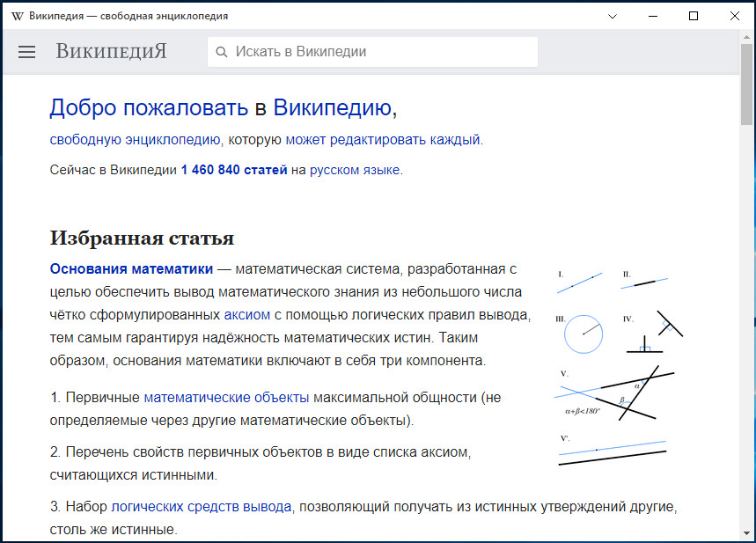Open the Euclid postulates diagram image
Image resolution: width=756 pixels, height=543 pixels.
click(619, 368)
